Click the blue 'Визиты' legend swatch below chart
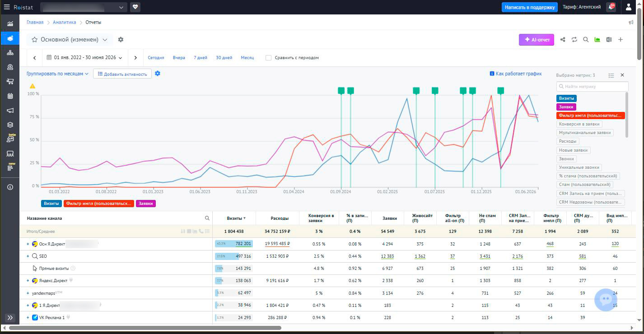644x334 pixels. [x=51, y=204]
